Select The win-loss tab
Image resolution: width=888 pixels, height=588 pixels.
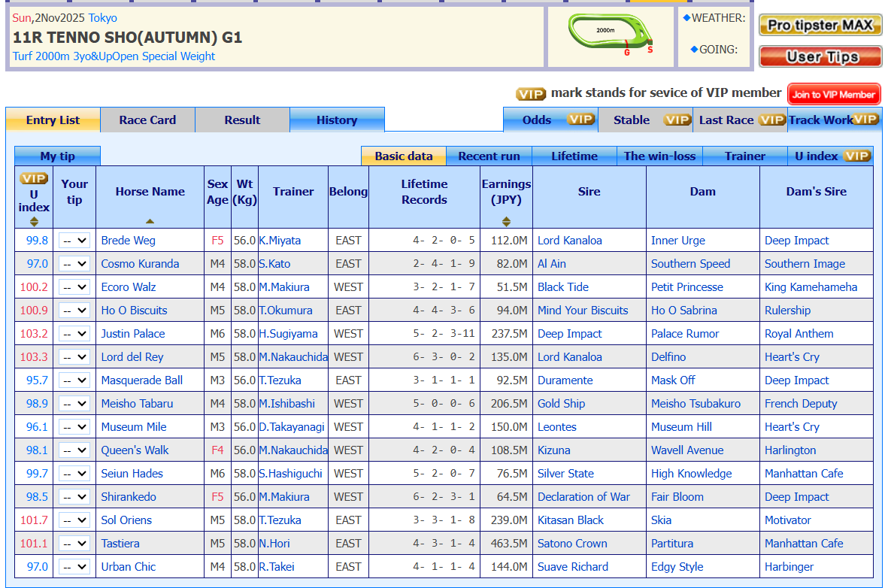click(x=659, y=156)
